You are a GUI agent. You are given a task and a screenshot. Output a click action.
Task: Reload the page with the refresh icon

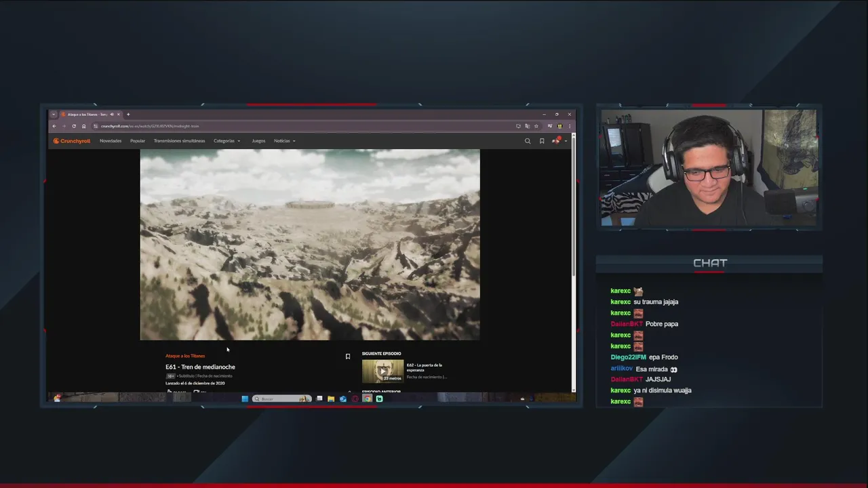(x=74, y=126)
